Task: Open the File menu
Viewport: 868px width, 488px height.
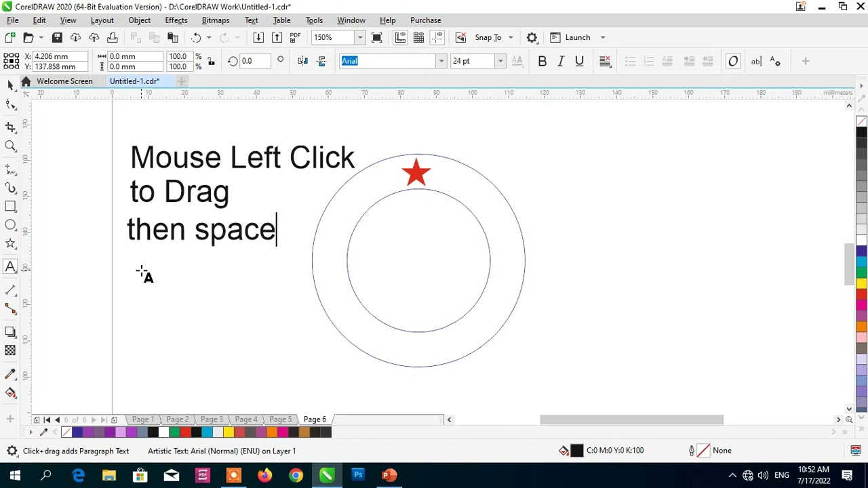Action: click(12, 20)
